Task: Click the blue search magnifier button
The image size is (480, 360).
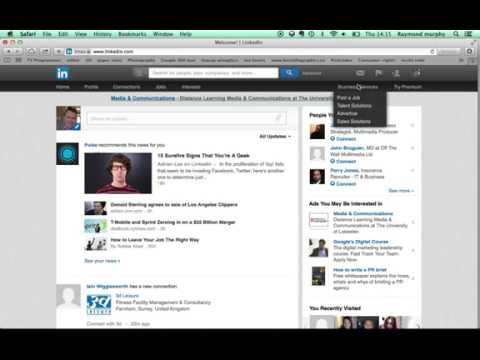Action: tap(289, 73)
